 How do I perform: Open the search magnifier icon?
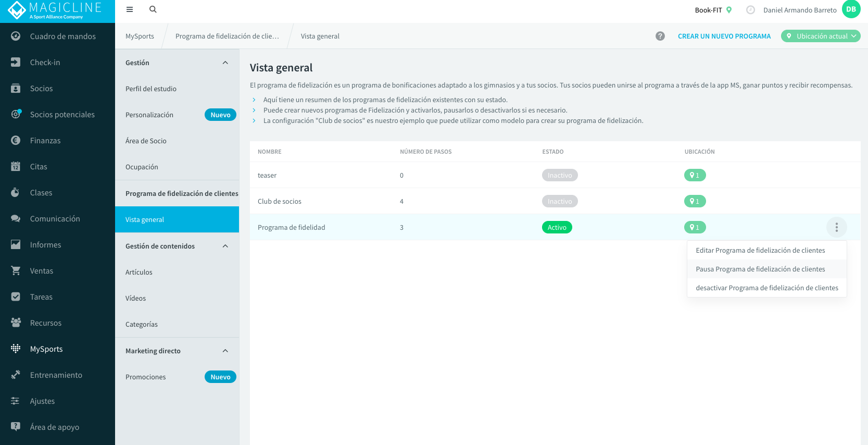[153, 9]
